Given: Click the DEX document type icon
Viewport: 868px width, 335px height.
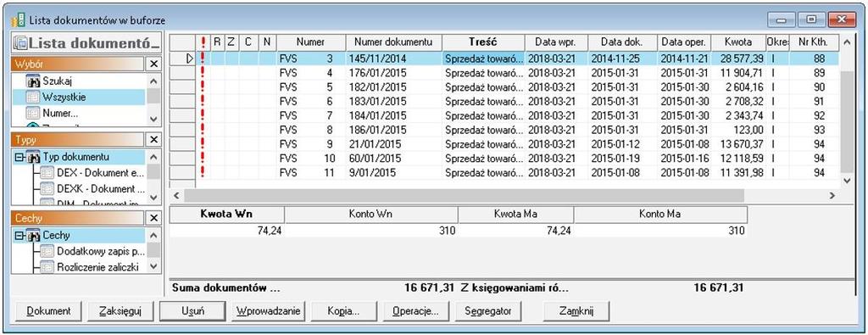Looking at the screenshot, I should 48,172.
